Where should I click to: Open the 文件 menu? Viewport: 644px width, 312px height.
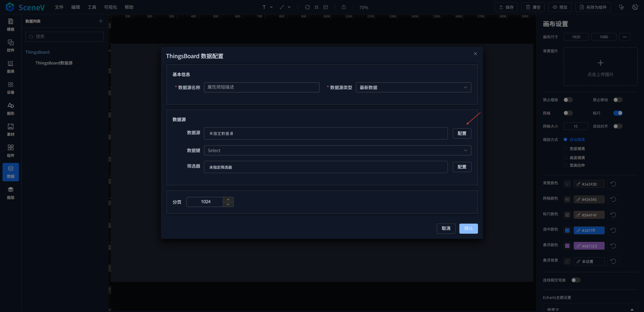tap(59, 7)
